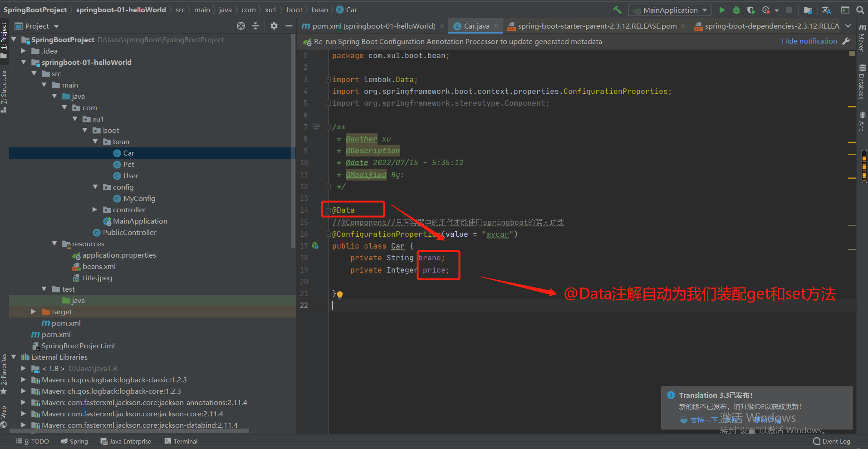The height and width of the screenshot is (449, 868).
Task: Open Project panel settings gear
Action: tap(274, 26)
